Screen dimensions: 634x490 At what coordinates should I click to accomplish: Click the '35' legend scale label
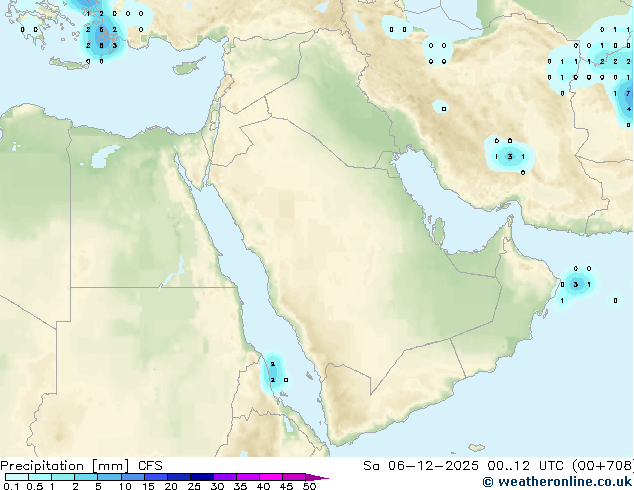coord(240,486)
